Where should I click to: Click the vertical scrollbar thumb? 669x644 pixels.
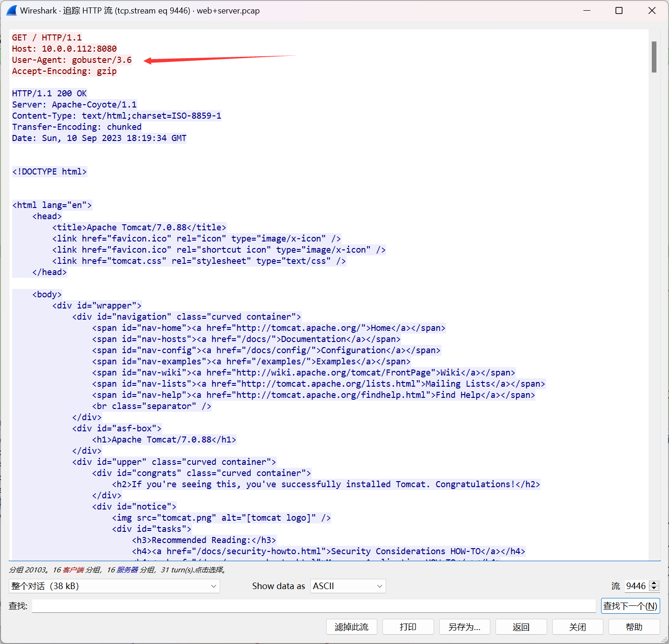(x=654, y=57)
